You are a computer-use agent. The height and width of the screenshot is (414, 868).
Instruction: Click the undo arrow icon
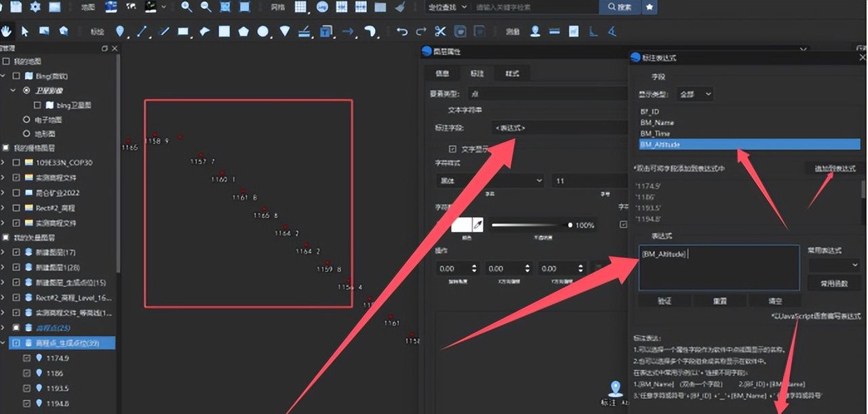(x=402, y=31)
